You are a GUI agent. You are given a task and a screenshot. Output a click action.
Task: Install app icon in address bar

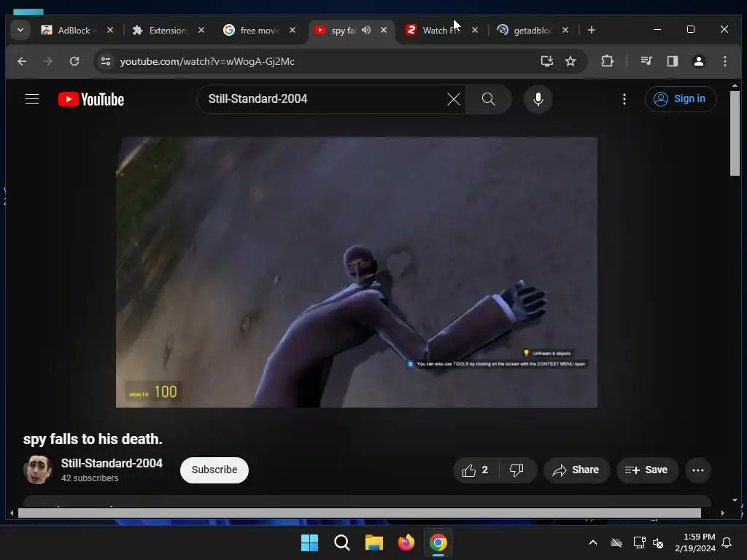pos(547,61)
